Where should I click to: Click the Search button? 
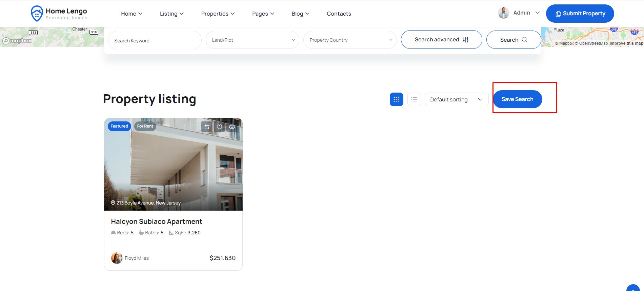coord(514,40)
